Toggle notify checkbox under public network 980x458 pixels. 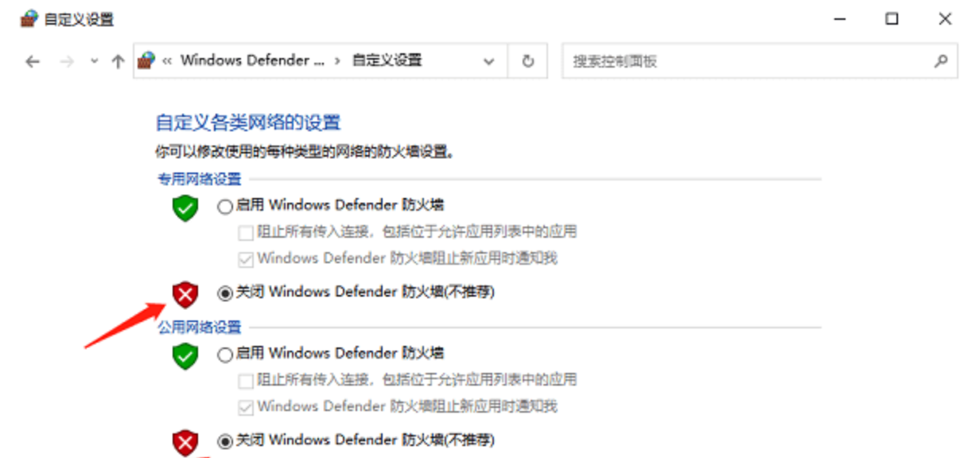pos(246,407)
